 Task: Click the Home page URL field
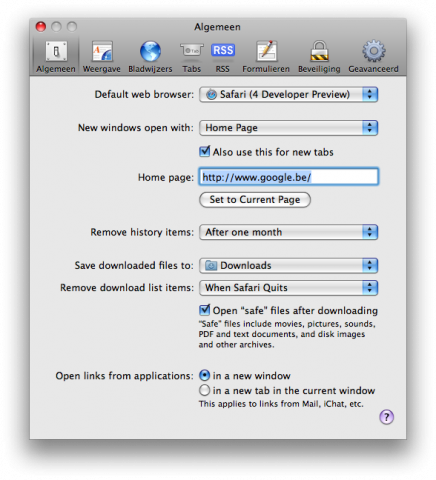(x=289, y=177)
